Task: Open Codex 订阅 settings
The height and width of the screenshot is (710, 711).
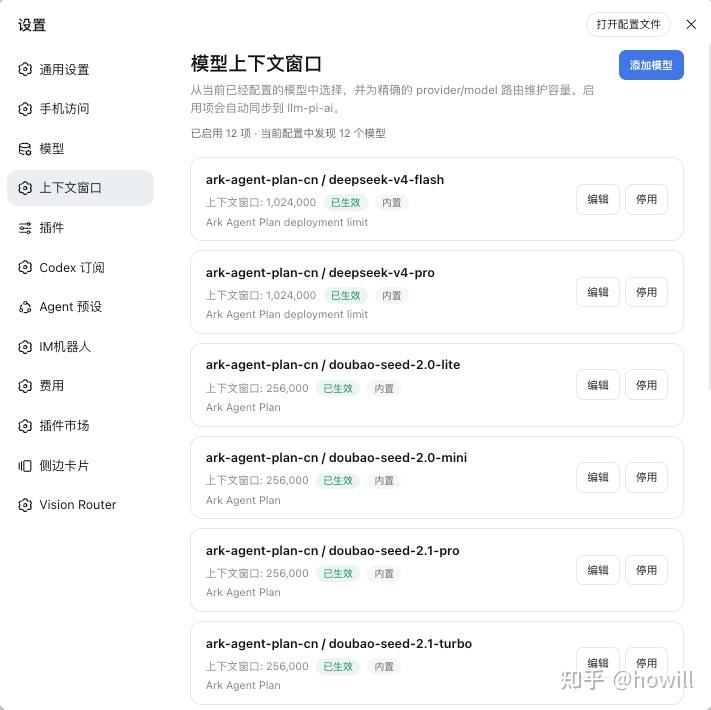Action: pyautogui.click(x=80, y=267)
